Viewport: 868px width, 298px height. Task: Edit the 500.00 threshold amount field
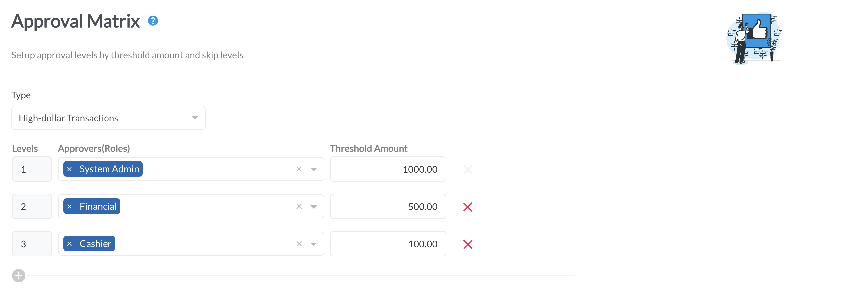click(x=388, y=207)
